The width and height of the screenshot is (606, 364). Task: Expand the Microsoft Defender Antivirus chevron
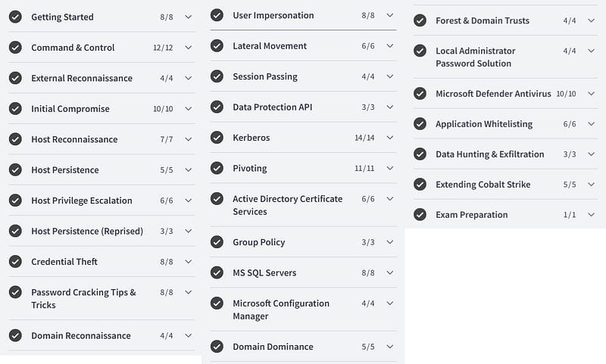tap(592, 94)
